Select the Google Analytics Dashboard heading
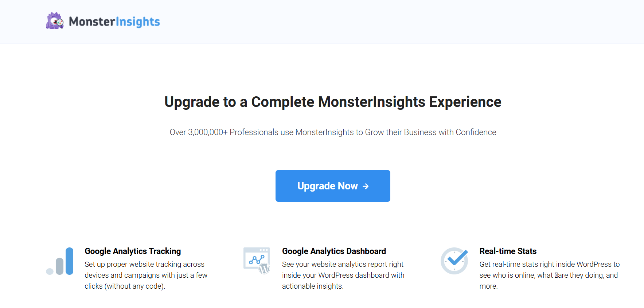Viewport: 644px width, 308px height. click(x=334, y=251)
